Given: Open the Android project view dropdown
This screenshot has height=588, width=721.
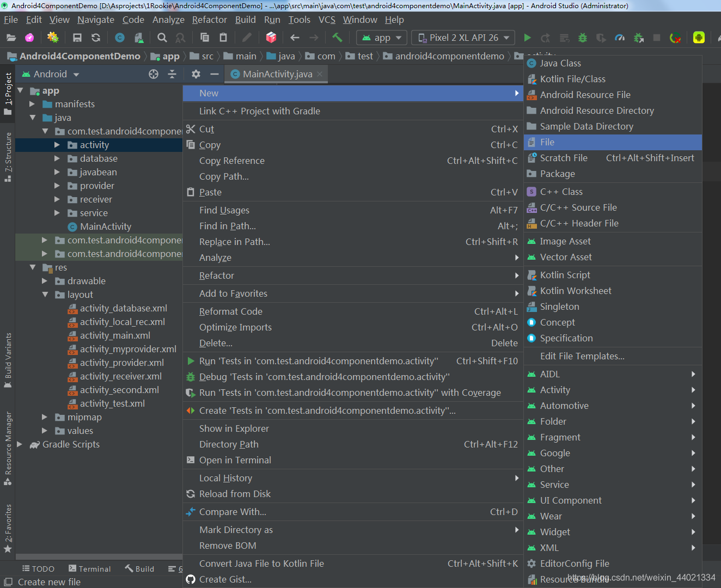Looking at the screenshot, I should click(x=51, y=74).
